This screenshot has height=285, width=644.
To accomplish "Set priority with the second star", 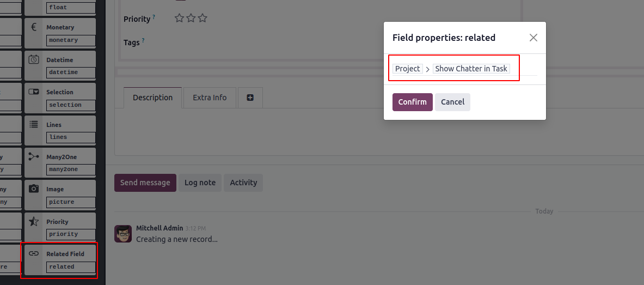I will (x=191, y=18).
